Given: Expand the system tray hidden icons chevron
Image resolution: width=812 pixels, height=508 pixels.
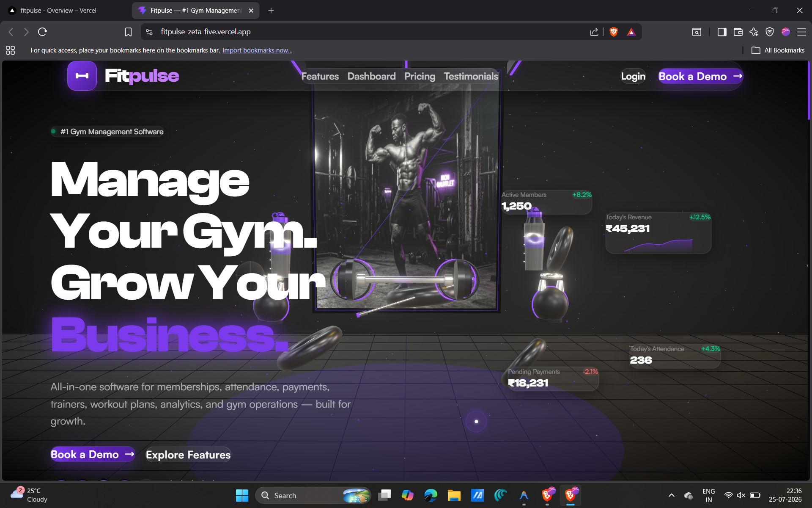Looking at the screenshot, I should tap(671, 495).
